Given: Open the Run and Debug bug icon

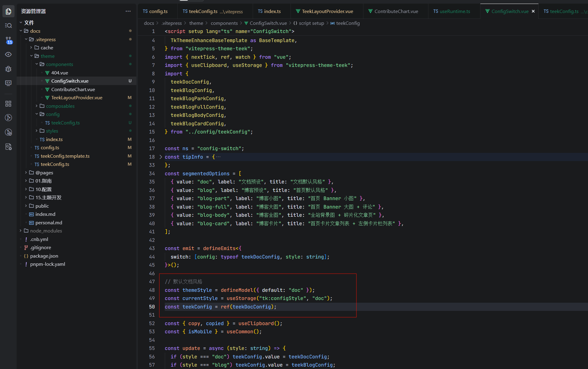Looking at the screenshot, I should (8, 69).
